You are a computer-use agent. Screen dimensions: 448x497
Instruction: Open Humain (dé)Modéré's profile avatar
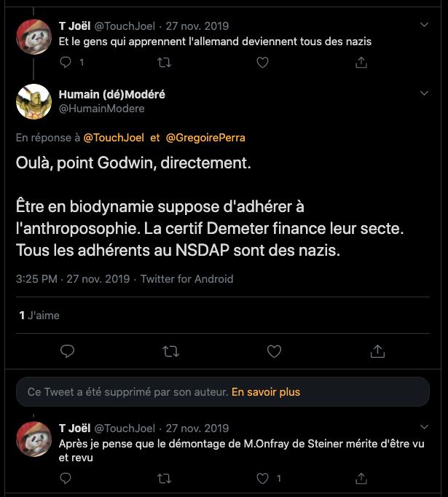pos(34,101)
